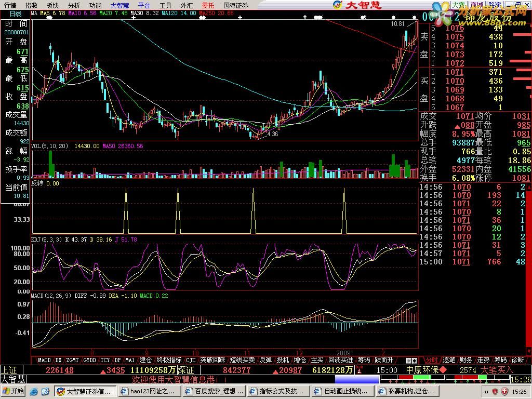
Task: Click the 中原环保 scrolling ticker text
Action: [422, 370]
